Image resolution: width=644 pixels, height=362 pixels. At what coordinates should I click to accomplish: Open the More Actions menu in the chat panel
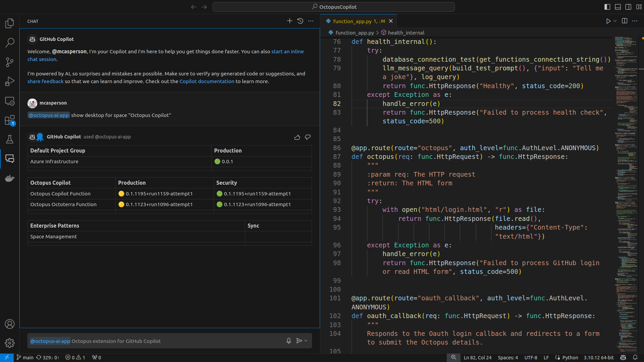coord(311,21)
